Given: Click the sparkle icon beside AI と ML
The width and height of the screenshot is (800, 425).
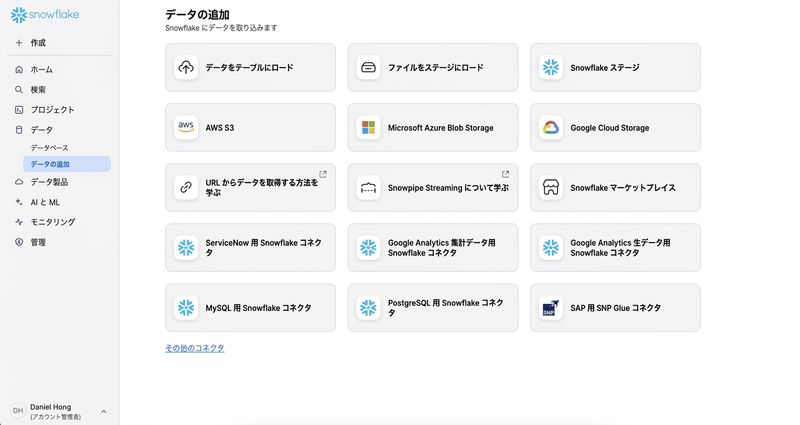Looking at the screenshot, I should pos(19,202).
